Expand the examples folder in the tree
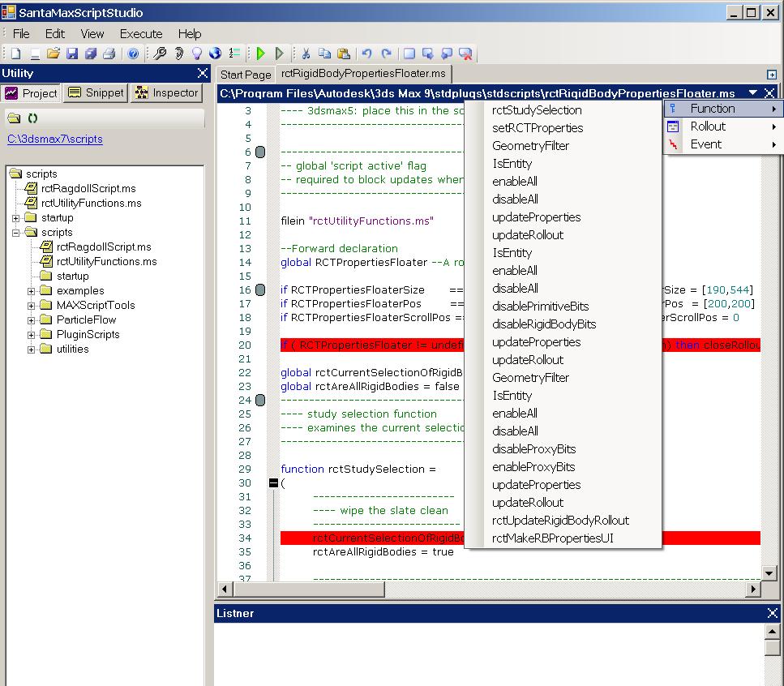784x686 pixels. click(x=31, y=291)
